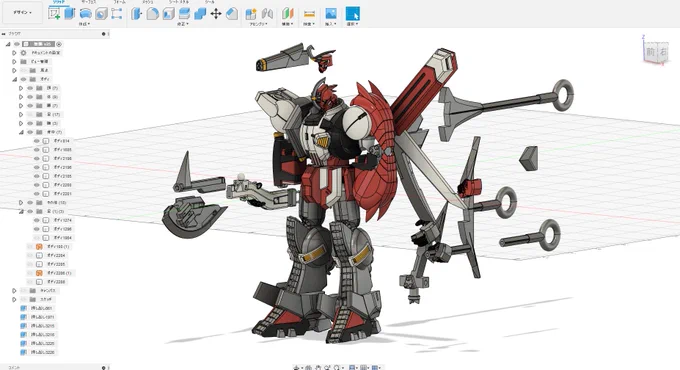Select body ボディ2208 in the browser

coord(56,282)
